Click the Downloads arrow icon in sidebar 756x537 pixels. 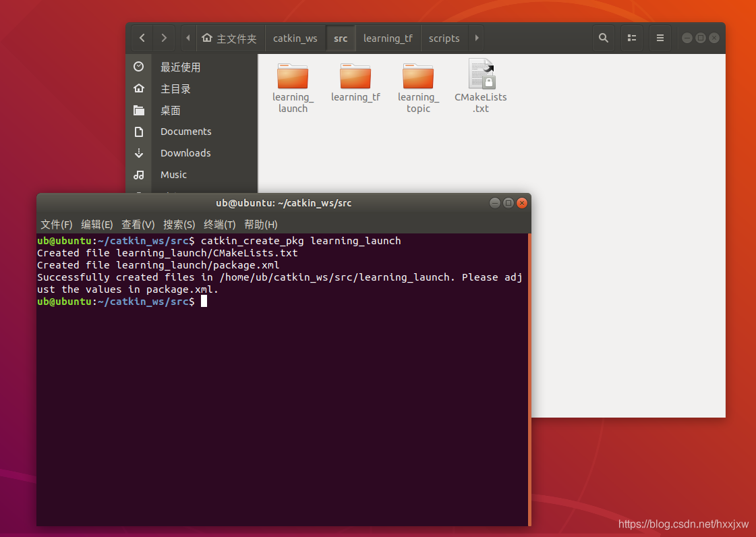click(x=139, y=153)
